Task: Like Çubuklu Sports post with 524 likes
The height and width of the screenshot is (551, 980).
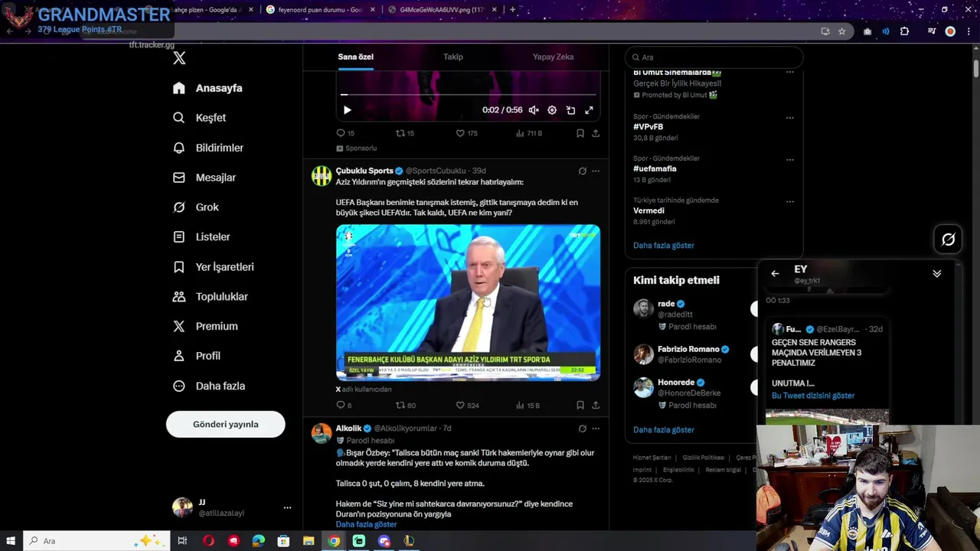Action: pos(467,406)
